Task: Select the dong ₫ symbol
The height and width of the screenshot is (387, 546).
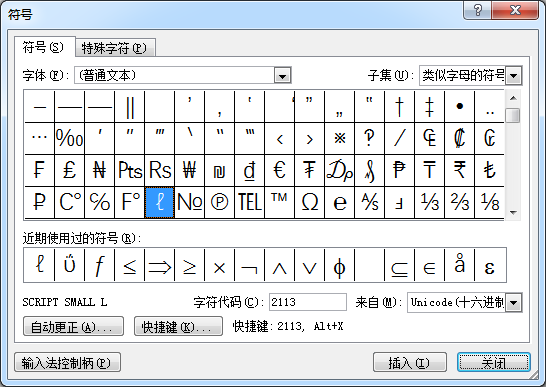Action: pos(249,171)
